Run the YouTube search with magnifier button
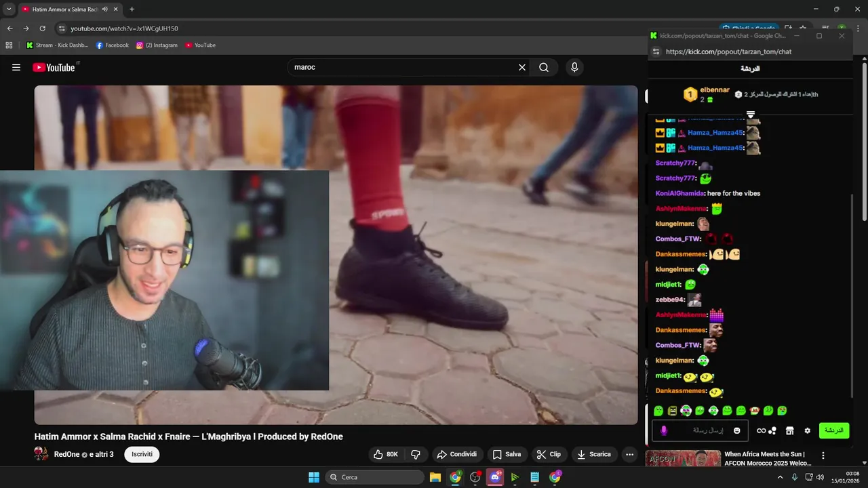868x488 pixels. (x=544, y=67)
